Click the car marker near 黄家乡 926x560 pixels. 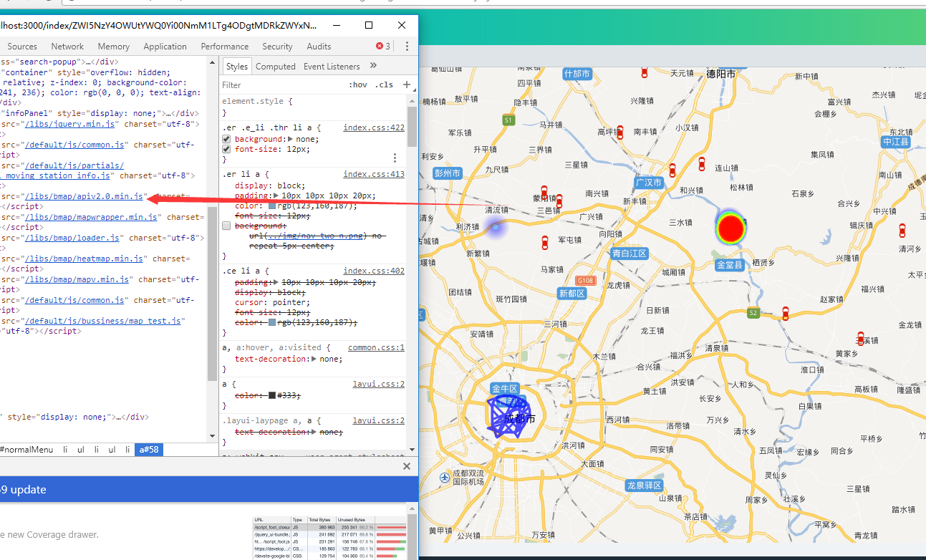coord(861,338)
